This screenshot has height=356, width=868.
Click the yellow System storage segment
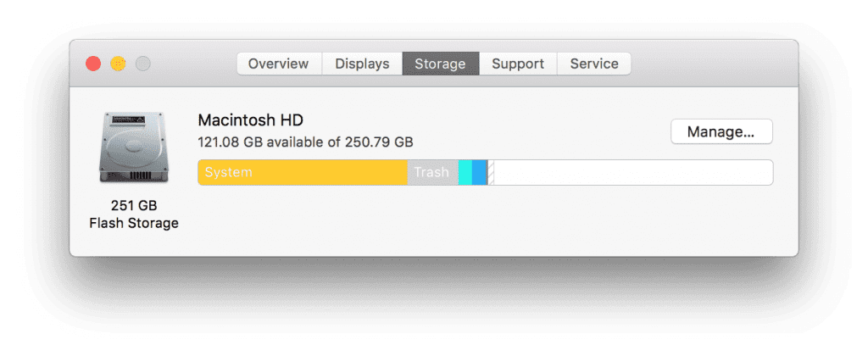302,172
